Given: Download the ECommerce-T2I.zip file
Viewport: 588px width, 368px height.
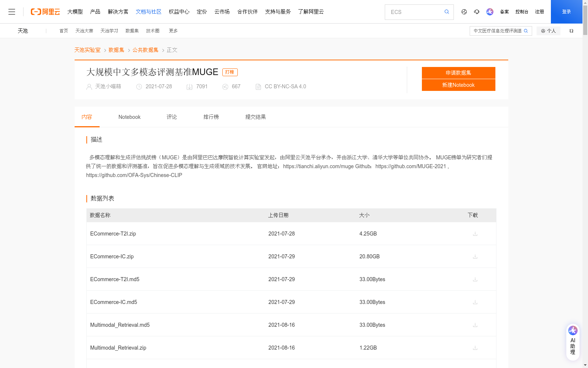Looking at the screenshot, I should tap(475, 234).
